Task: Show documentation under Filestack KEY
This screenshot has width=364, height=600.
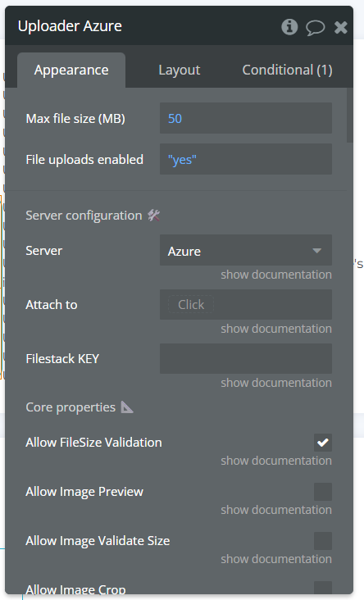Action: click(276, 383)
